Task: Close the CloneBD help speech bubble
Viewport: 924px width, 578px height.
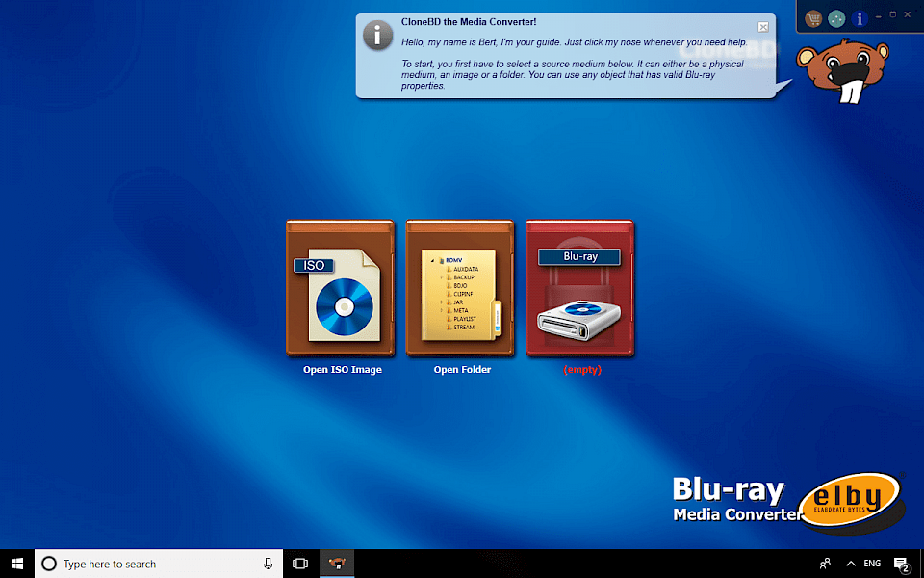Action: pyautogui.click(x=763, y=27)
